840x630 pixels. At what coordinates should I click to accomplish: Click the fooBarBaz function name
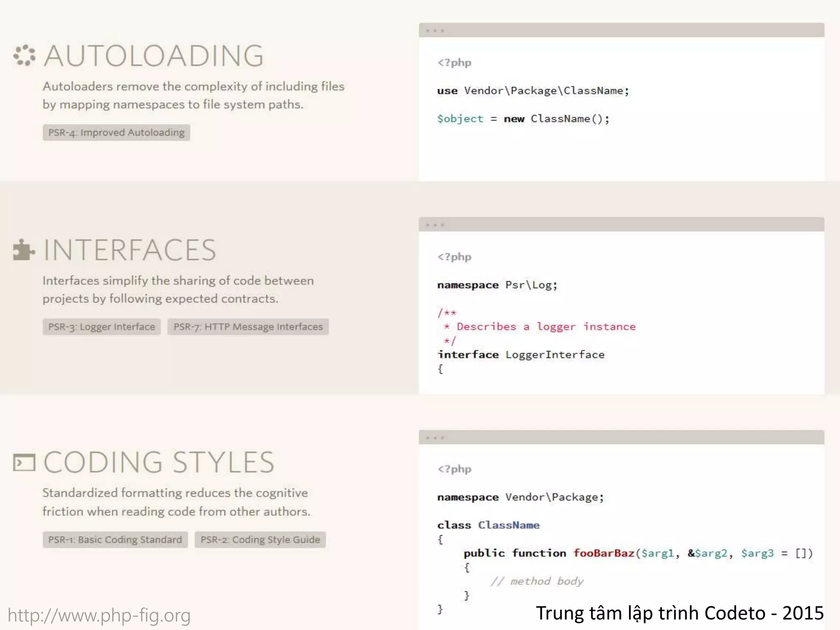point(603,553)
